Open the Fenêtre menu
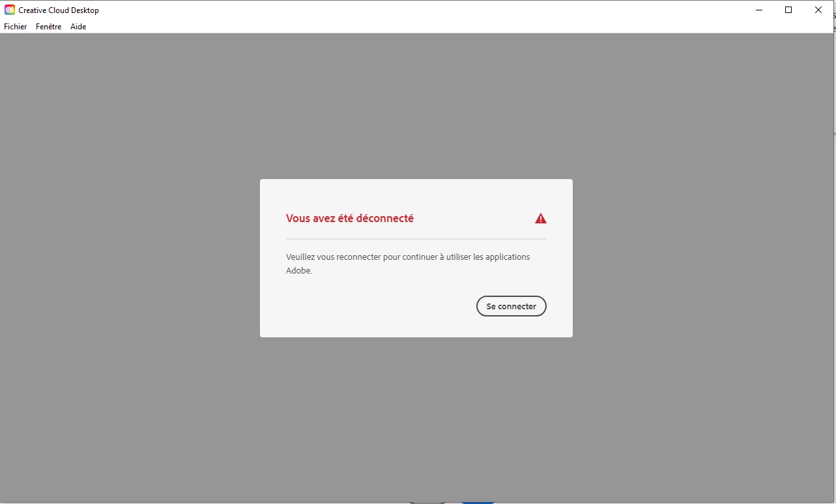The image size is (836, 504). [x=49, y=27]
